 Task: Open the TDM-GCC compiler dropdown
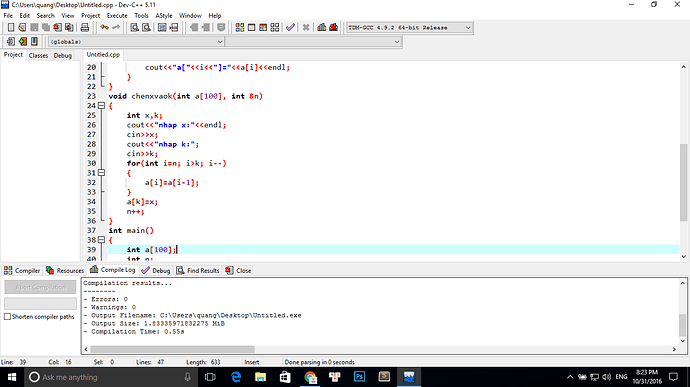[x=409, y=28]
